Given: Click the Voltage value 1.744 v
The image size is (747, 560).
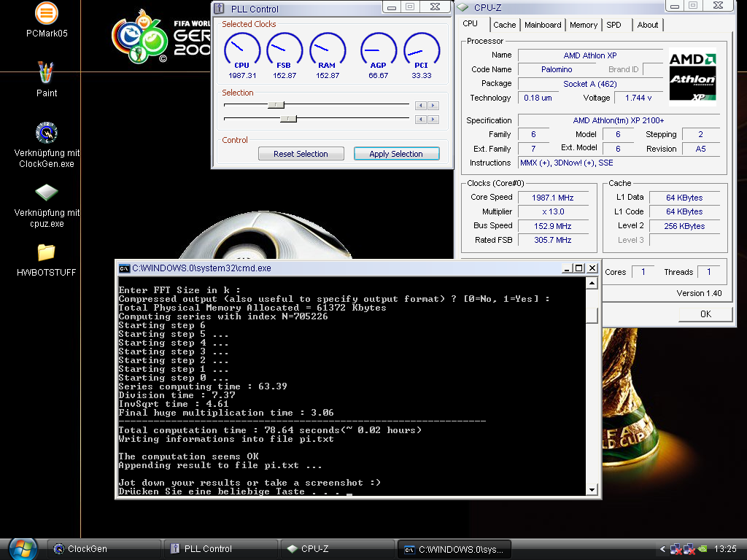Looking at the screenshot, I should (x=638, y=98).
